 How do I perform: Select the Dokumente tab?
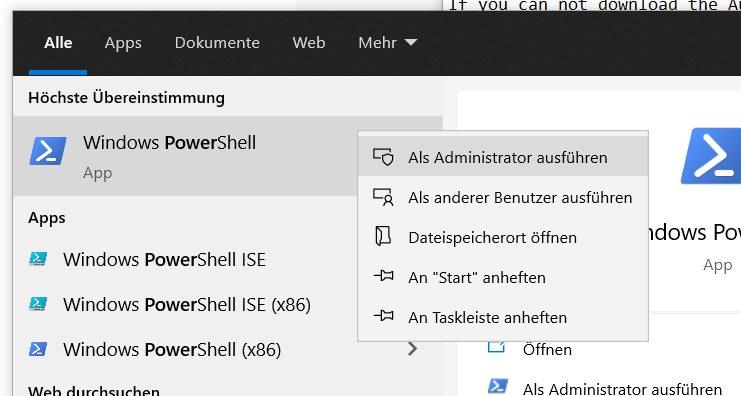tap(217, 43)
